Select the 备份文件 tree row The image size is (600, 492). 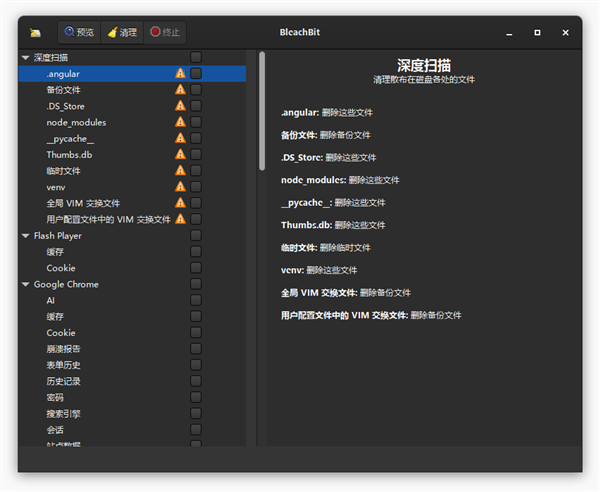point(132,90)
